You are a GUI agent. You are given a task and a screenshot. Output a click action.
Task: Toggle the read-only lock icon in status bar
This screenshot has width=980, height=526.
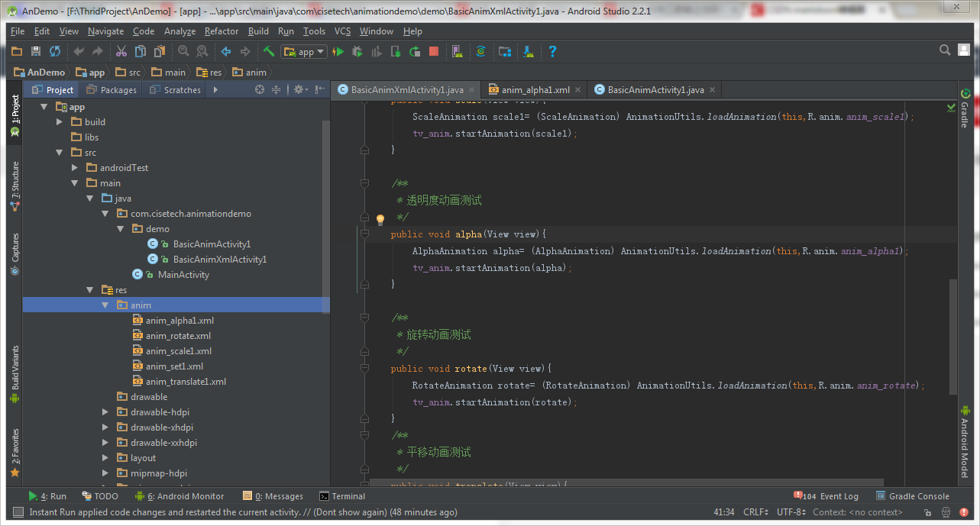click(x=927, y=512)
